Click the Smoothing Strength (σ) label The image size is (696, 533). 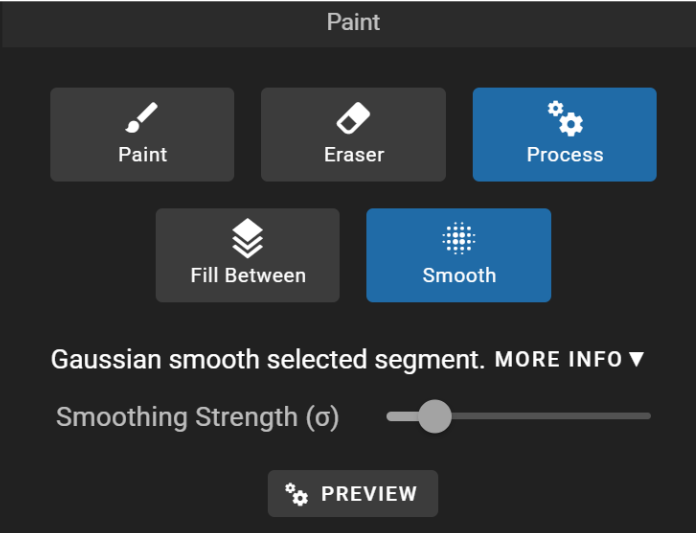pos(198,417)
